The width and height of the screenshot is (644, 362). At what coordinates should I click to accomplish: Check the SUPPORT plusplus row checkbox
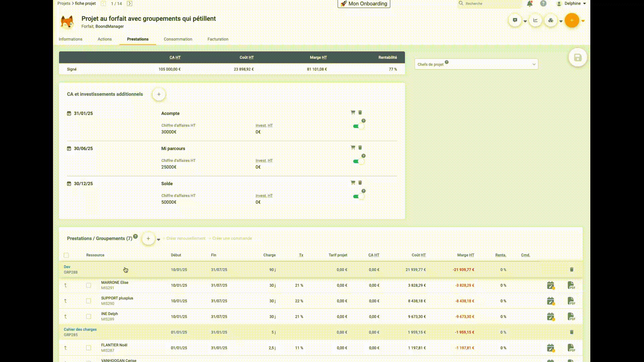(x=89, y=301)
